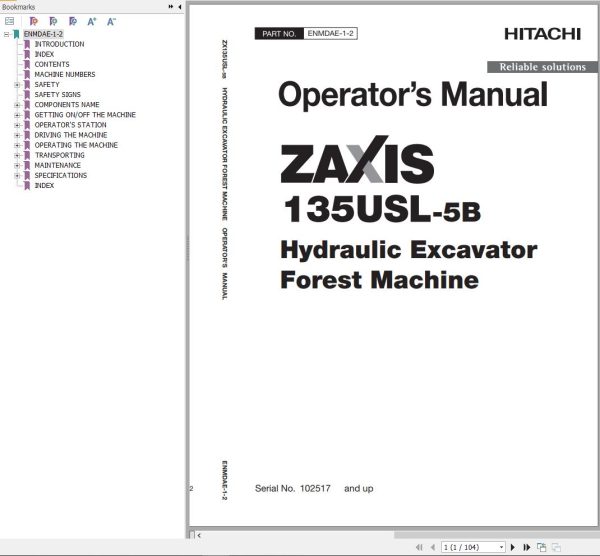Open the OPERATOR'S STATION bookmark
The image size is (600, 556).
pos(71,125)
